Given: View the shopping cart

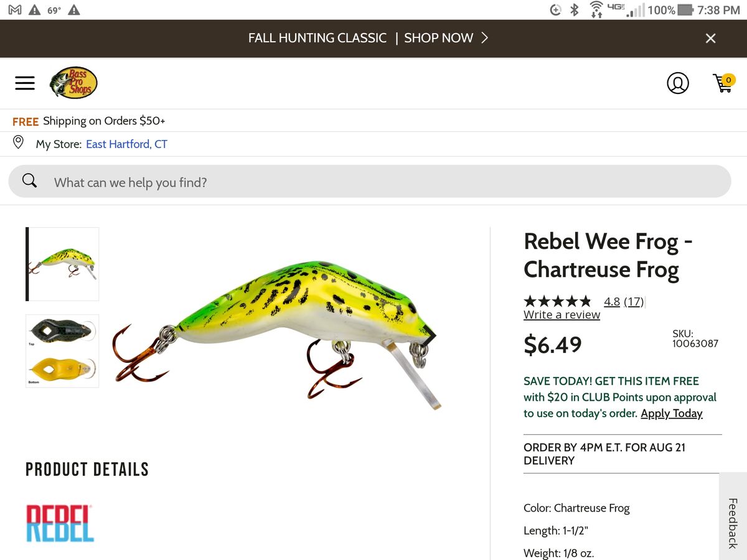Looking at the screenshot, I should point(723,83).
